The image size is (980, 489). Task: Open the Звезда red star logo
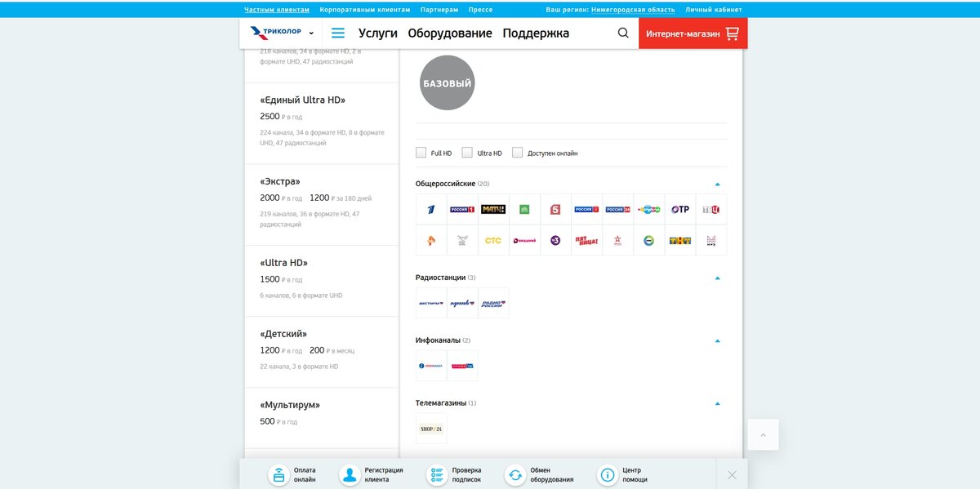[618, 240]
